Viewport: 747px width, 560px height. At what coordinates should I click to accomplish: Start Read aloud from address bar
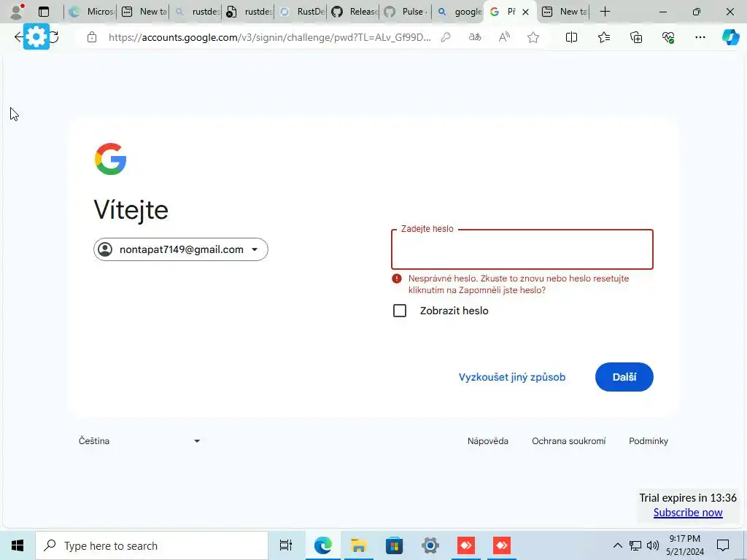tap(504, 37)
